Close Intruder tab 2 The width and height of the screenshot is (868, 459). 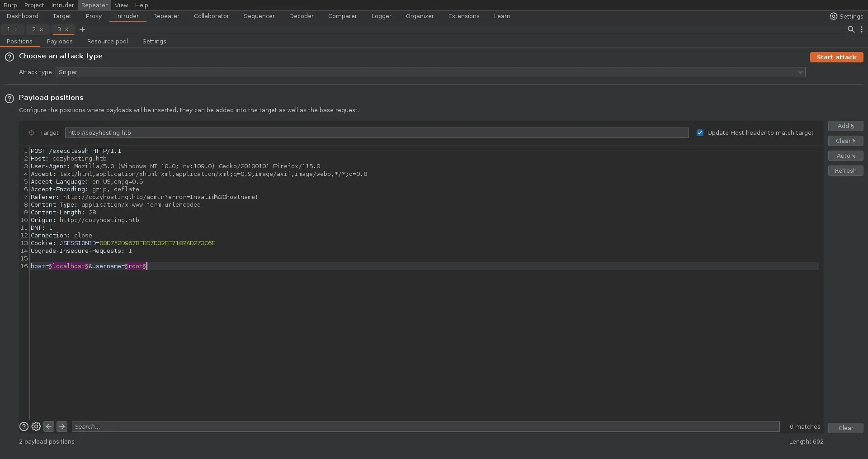pos(42,29)
